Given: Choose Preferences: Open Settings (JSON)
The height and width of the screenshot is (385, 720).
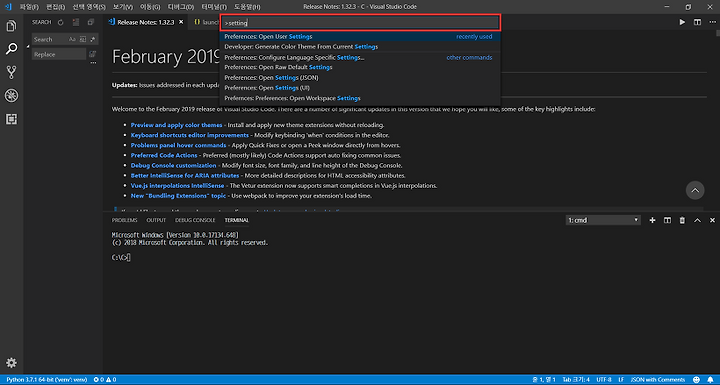Looking at the screenshot, I should pos(360,78).
